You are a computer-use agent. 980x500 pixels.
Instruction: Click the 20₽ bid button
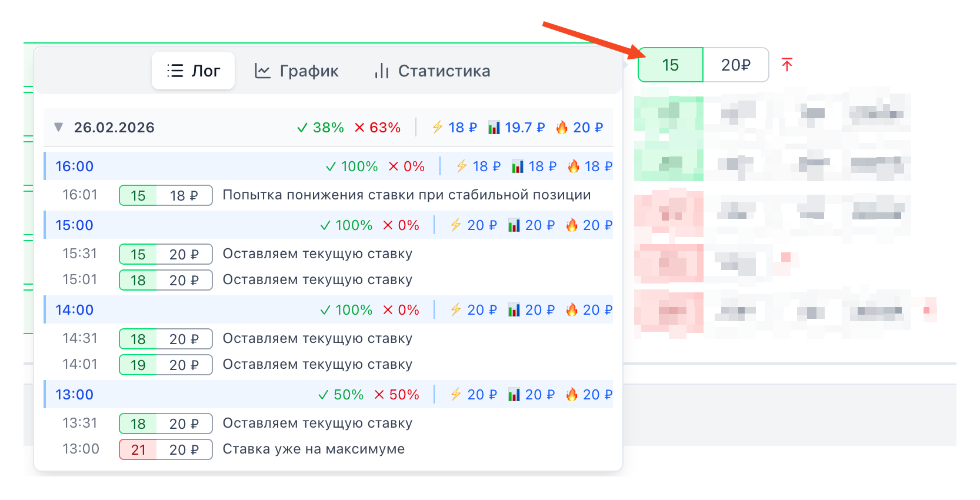point(736,65)
